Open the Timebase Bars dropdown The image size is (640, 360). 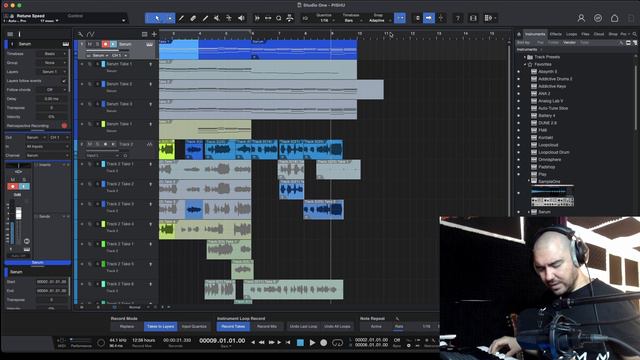(x=351, y=20)
